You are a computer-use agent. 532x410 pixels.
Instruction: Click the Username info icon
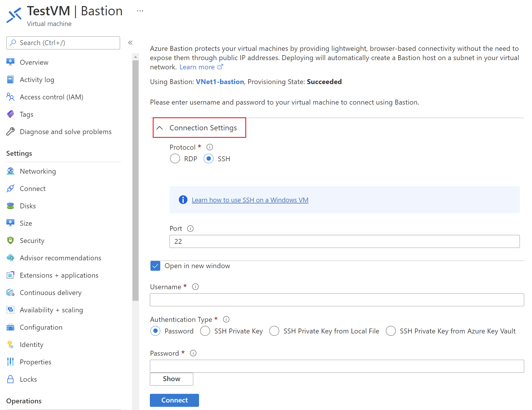point(195,287)
